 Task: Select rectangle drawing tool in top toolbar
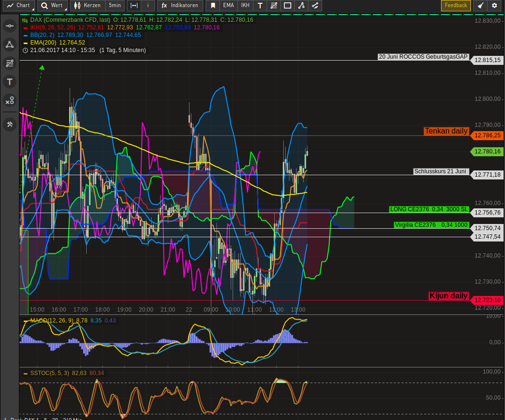coord(287,6)
